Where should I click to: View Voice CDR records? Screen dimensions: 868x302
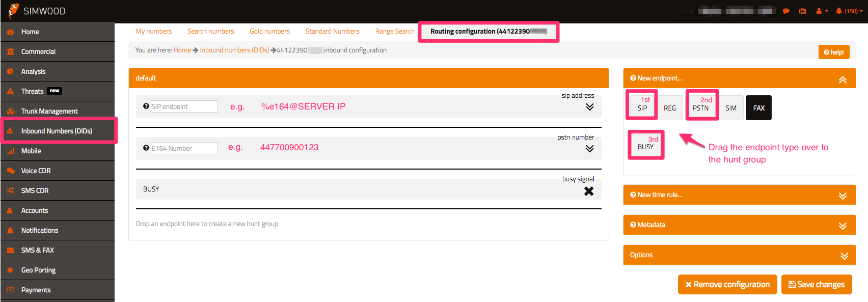[57, 171]
